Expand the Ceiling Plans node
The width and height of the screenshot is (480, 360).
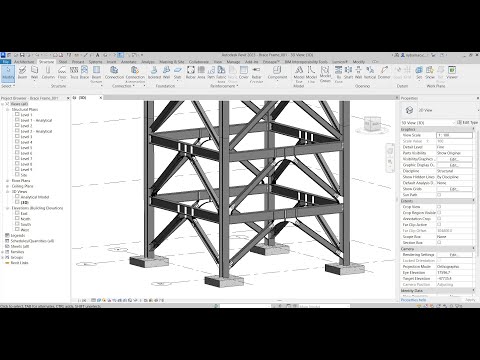7,186
